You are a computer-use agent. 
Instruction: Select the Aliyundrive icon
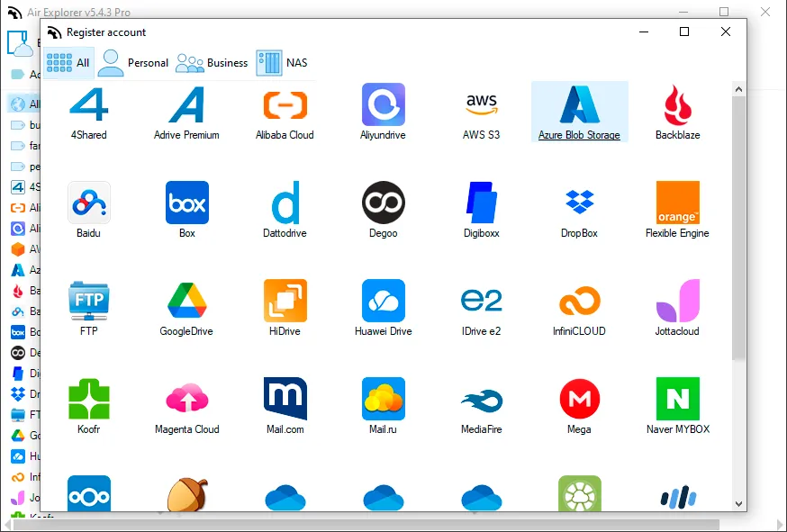tap(383, 104)
